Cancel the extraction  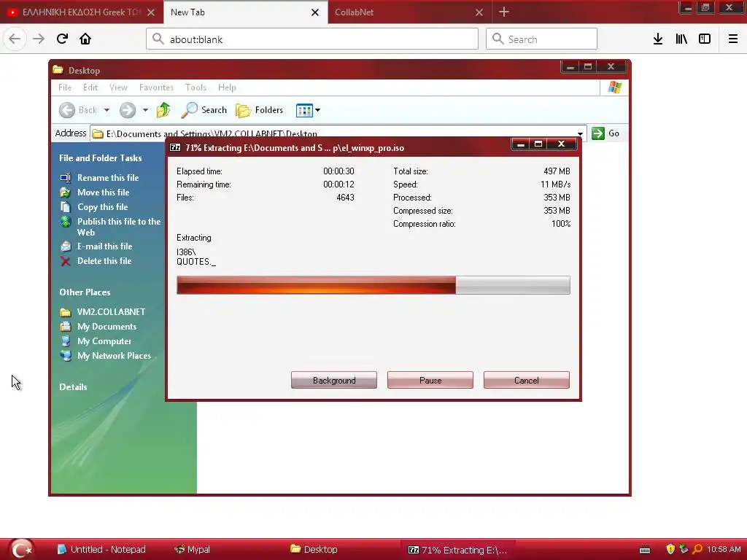click(527, 380)
